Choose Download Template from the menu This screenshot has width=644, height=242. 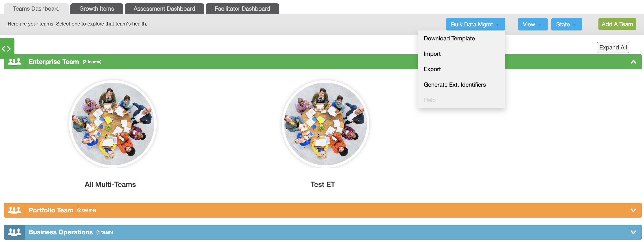tap(449, 38)
